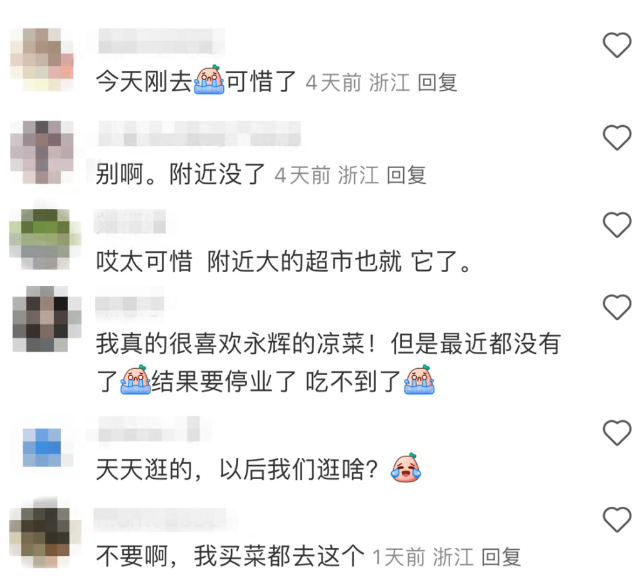Like the comment '不要啊，我买菜都去这个'
Viewport: 642px width, 582px height.
(x=617, y=519)
